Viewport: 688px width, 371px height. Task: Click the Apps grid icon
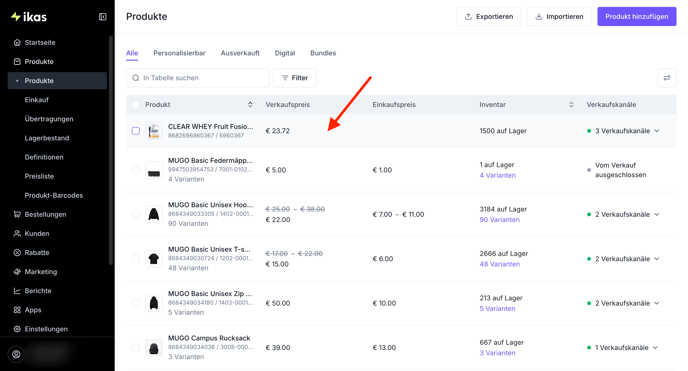(17, 310)
